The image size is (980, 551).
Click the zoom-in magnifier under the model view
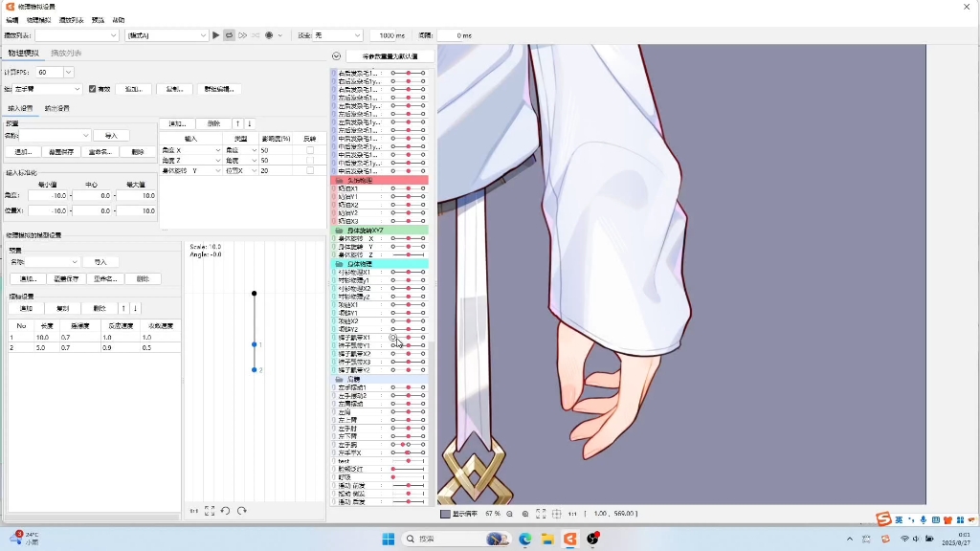525,514
